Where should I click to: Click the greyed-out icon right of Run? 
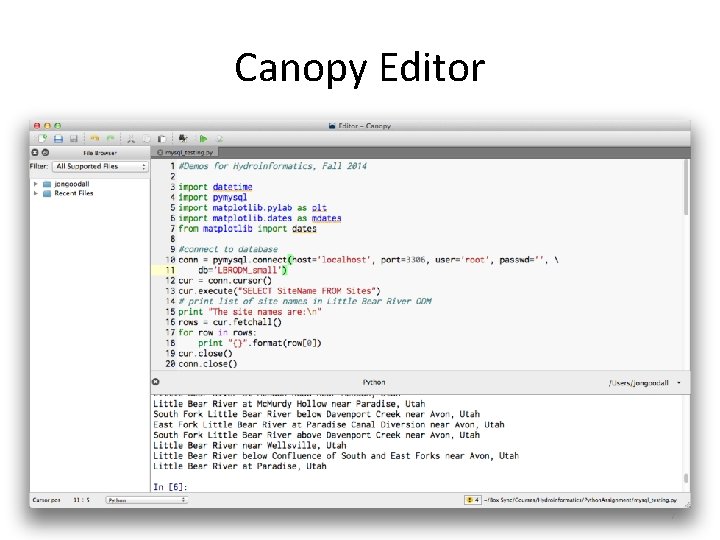click(219, 138)
